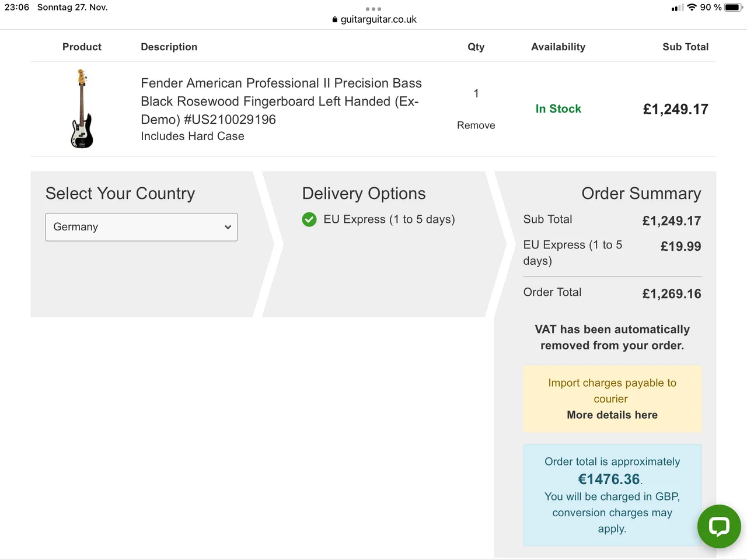The image size is (747, 560).
Task: Click the In Stock availability text
Action: coord(558,109)
